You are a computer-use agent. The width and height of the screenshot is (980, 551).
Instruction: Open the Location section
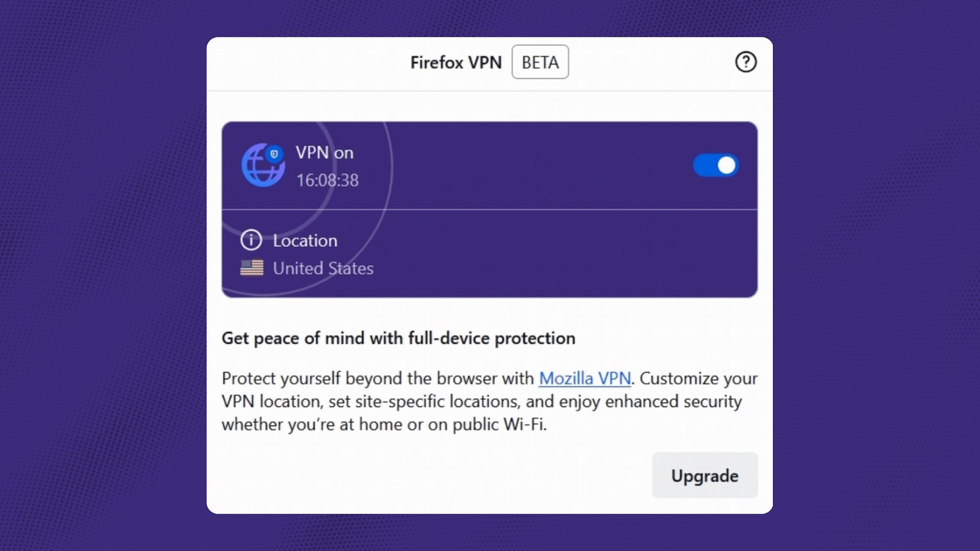304,240
